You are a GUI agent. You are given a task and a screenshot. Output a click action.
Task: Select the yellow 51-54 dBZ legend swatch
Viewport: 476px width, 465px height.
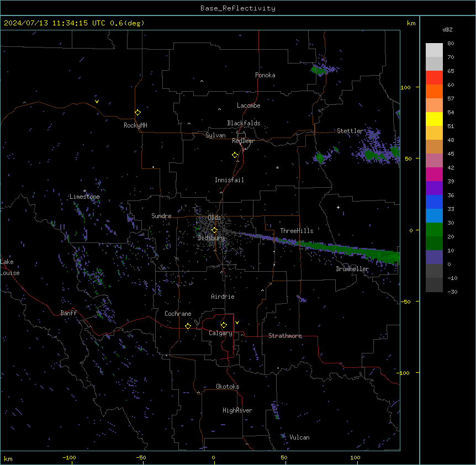pos(434,119)
